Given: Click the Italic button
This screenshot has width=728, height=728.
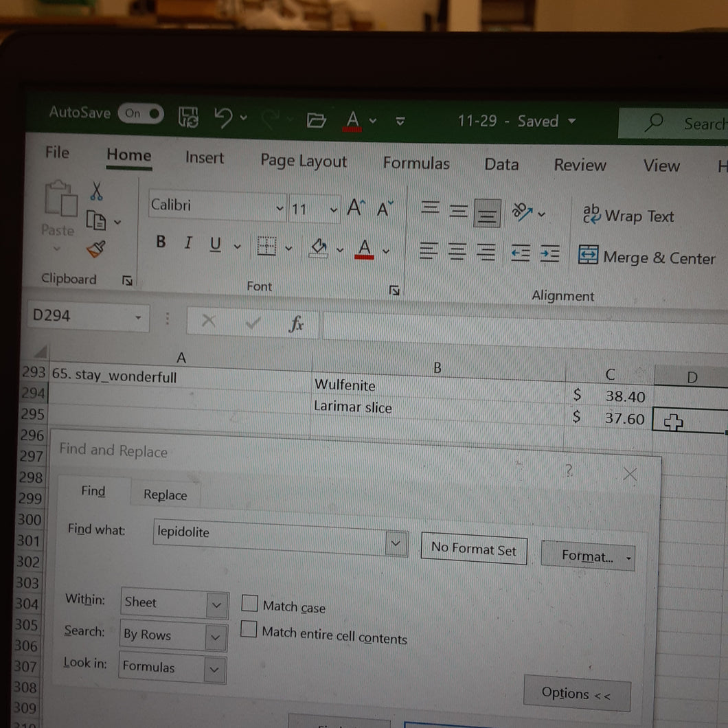Looking at the screenshot, I should pyautogui.click(x=188, y=242).
